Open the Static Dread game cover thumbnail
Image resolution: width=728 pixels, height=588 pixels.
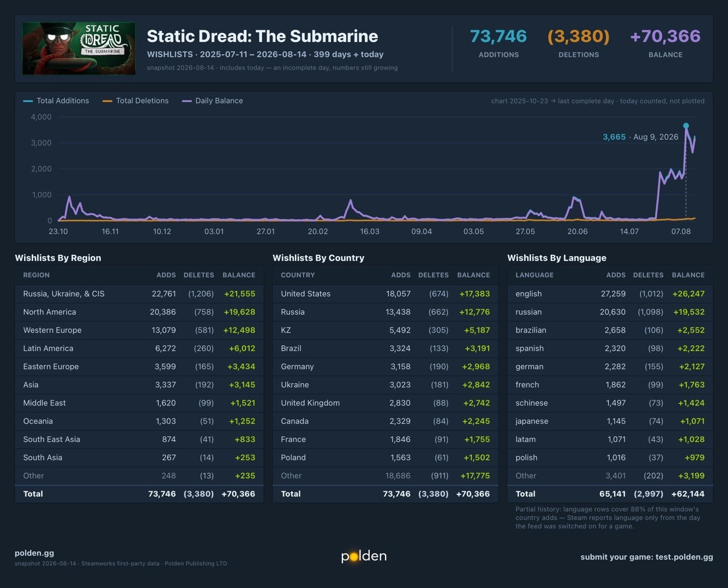(79, 48)
